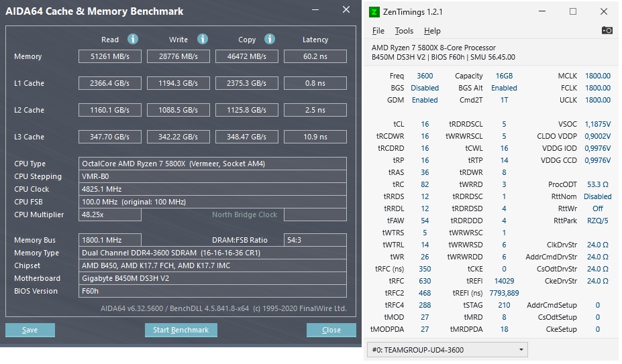Screen dimensions: 622x364
Task: Click the Read column info icon
Action: (133, 40)
